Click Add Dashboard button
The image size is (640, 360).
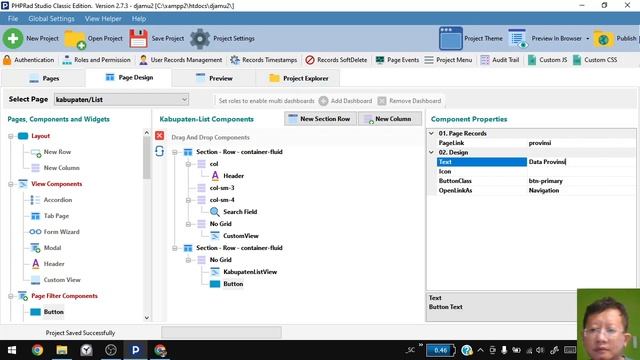[x=346, y=101]
